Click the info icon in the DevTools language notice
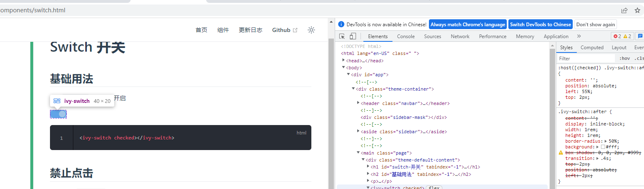 (x=341, y=24)
